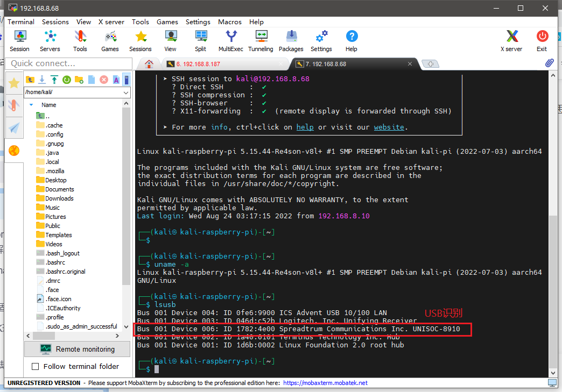Select the .ICEauthority file
562x392 pixels.
[59, 308]
